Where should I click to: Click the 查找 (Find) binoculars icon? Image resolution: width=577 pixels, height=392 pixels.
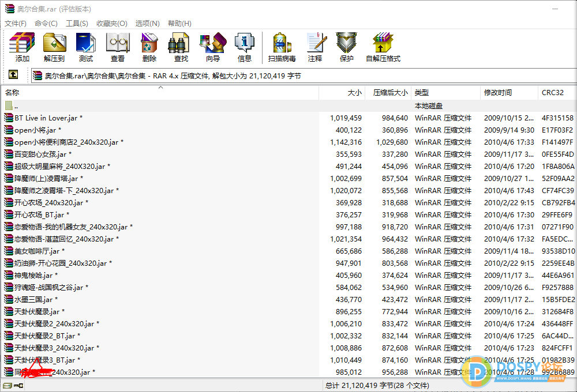pyautogui.click(x=179, y=43)
